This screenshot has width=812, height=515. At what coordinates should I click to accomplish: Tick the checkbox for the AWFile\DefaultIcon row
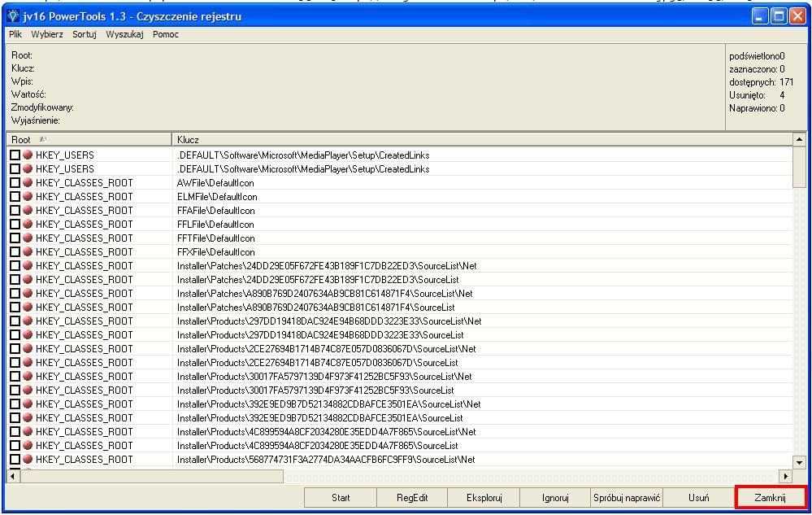[x=15, y=183]
